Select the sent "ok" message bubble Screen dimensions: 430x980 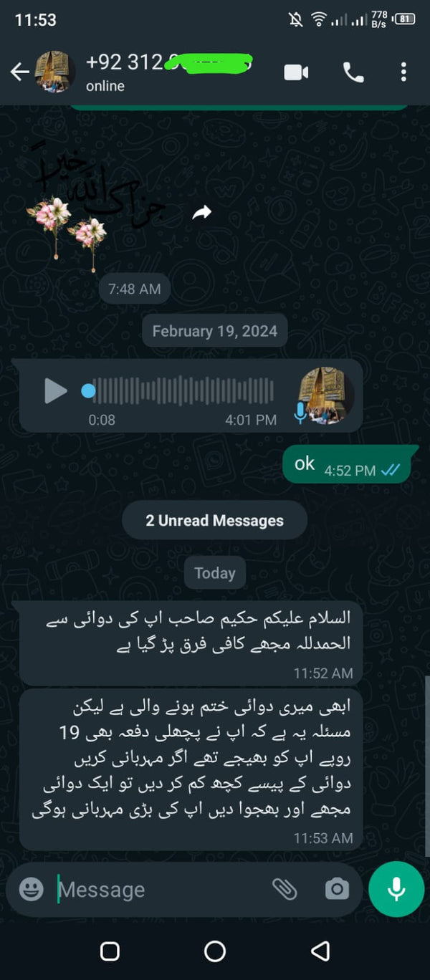(x=350, y=464)
